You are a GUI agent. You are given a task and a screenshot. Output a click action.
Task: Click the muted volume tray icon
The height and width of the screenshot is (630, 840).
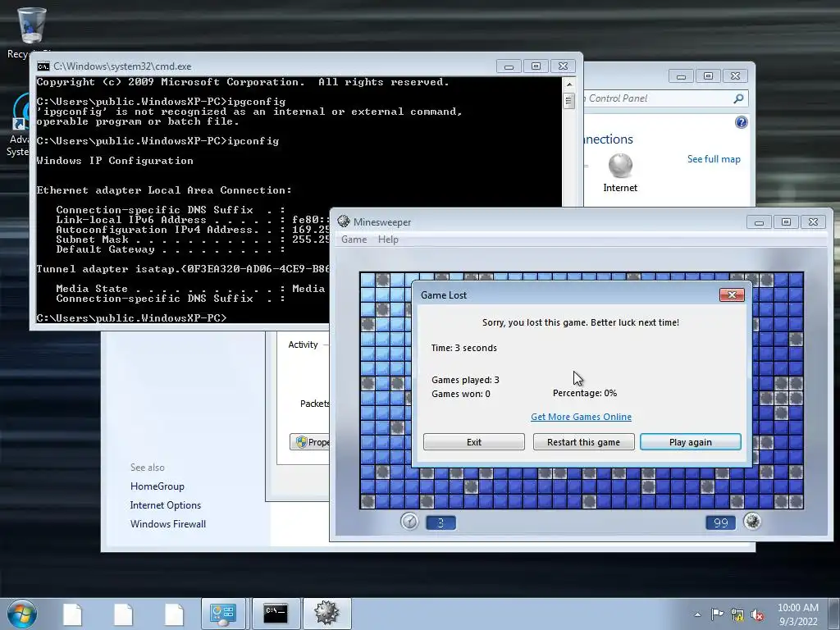point(757,614)
